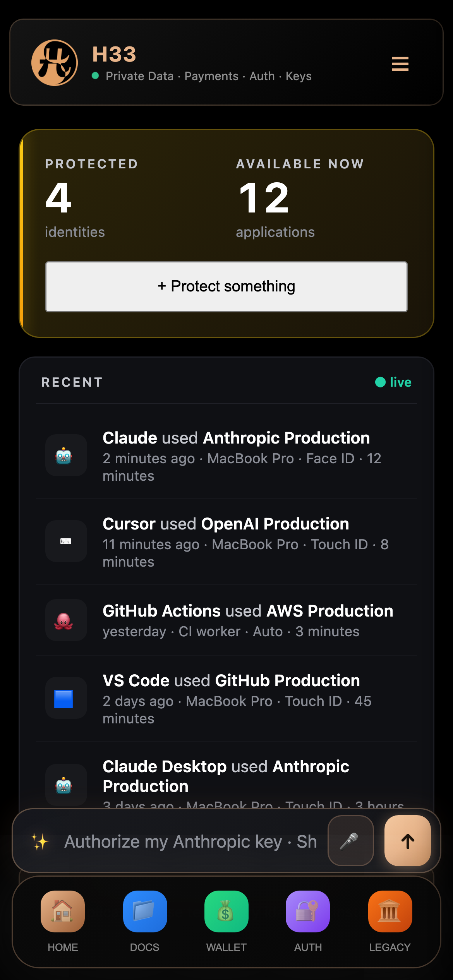Select Cursor used OpenAI Production activity
453x980 pixels.
pyautogui.click(x=226, y=542)
